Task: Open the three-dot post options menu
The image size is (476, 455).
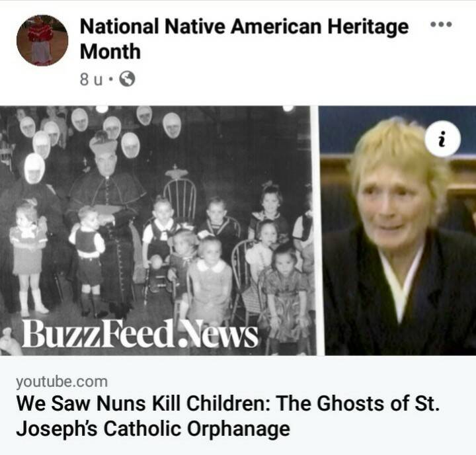Action: [x=442, y=24]
